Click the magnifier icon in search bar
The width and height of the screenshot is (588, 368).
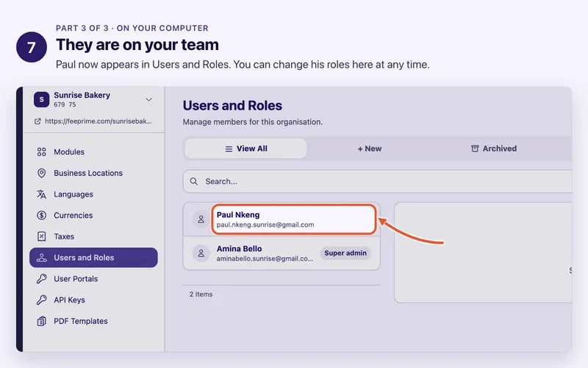(x=194, y=181)
